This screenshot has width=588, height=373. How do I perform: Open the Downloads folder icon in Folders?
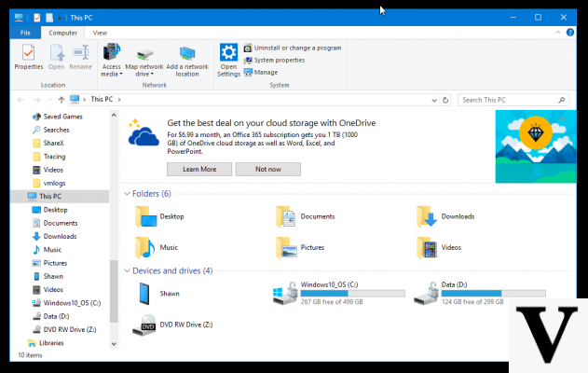coord(427,216)
